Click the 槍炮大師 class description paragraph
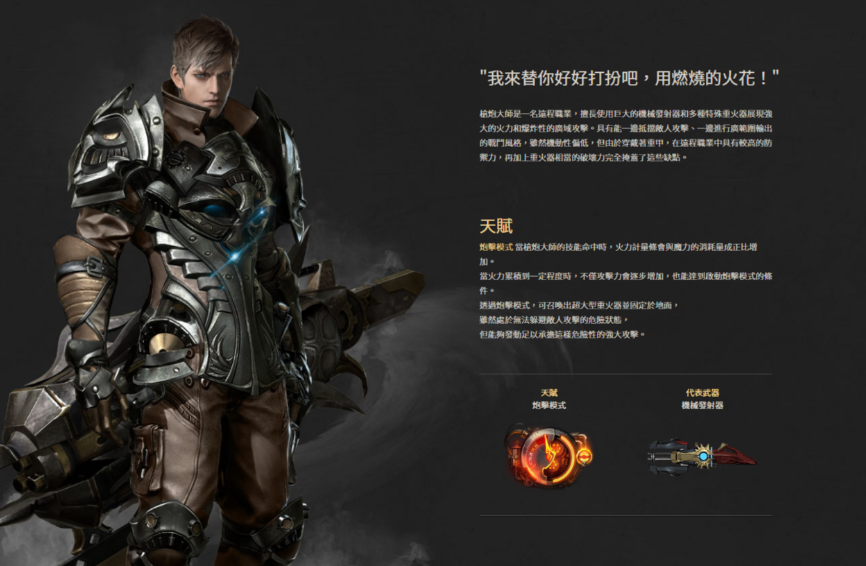The image size is (866, 566). (626, 135)
